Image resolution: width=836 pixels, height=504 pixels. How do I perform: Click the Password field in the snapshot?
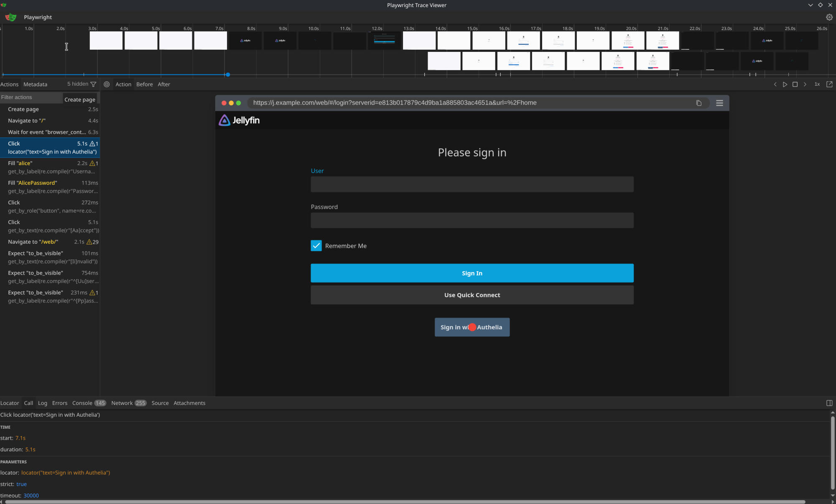click(x=472, y=220)
